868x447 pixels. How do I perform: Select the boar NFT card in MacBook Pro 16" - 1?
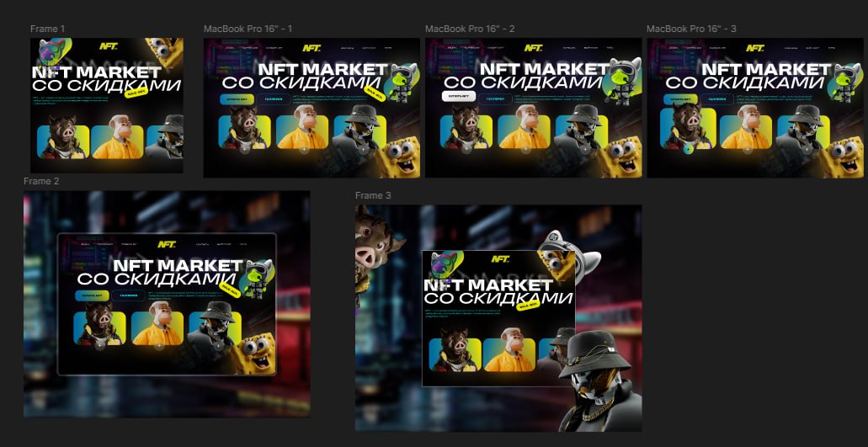coord(245,128)
